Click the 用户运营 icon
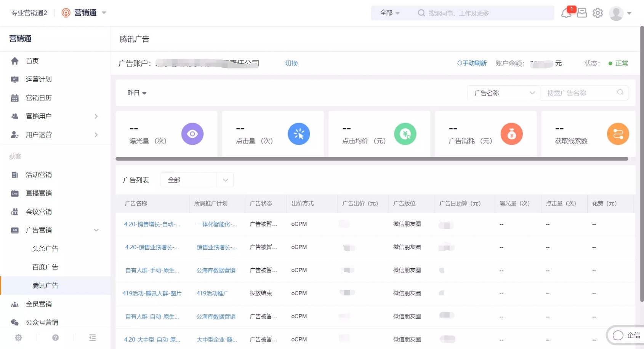644x349 pixels. coord(15,135)
